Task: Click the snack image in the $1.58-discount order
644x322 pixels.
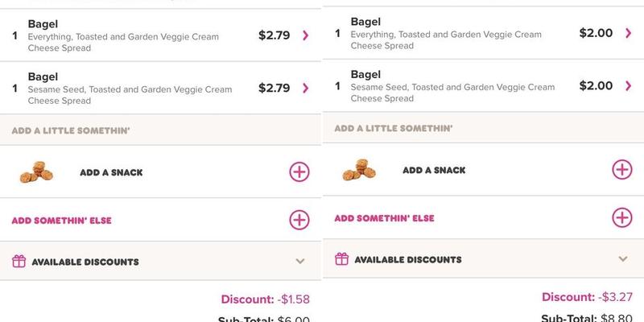Action: pyautogui.click(x=38, y=171)
